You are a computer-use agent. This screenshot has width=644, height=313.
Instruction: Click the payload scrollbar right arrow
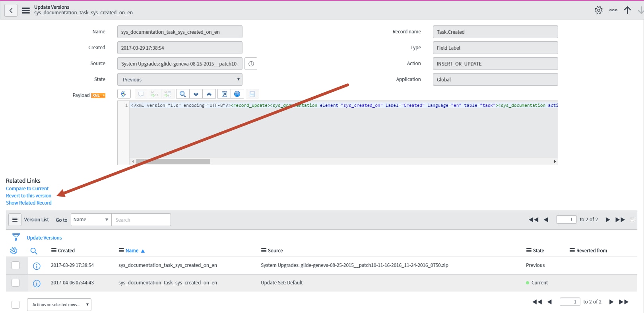(x=555, y=162)
